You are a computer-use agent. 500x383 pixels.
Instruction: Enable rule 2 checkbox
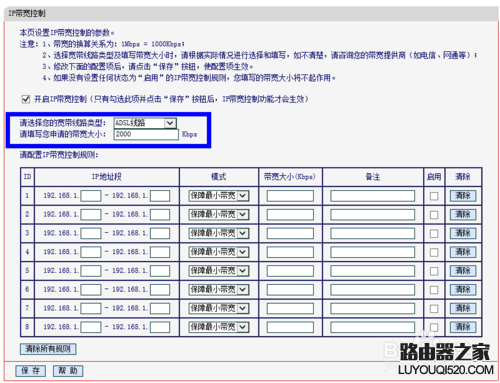[x=434, y=214]
